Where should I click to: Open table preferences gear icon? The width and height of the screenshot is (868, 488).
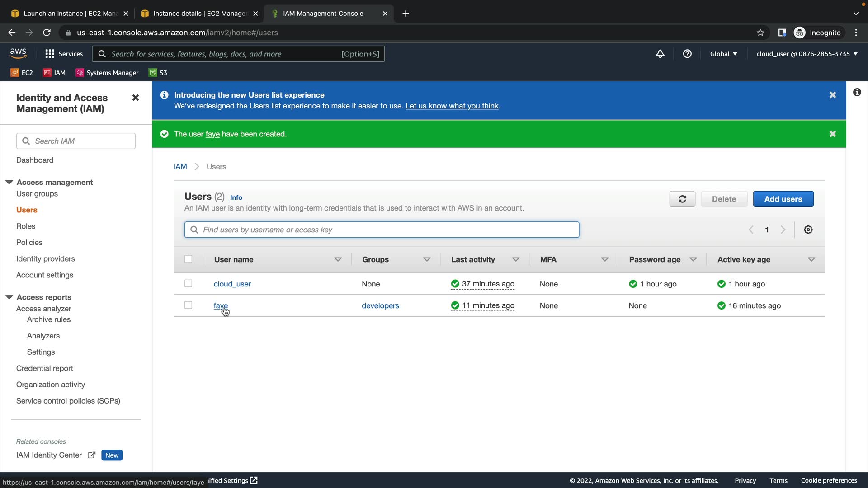[x=808, y=230]
